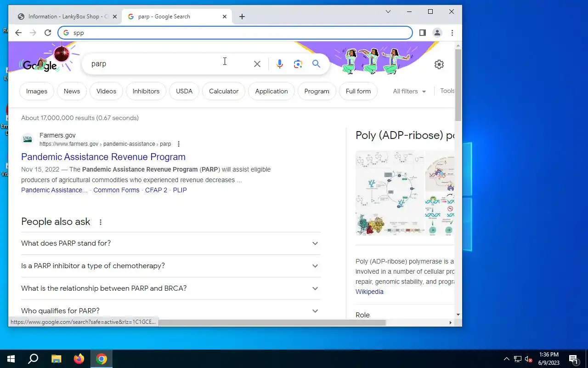Image resolution: width=588 pixels, height=368 pixels.
Task: Open the All filters dropdown
Action: click(x=409, y=91)
